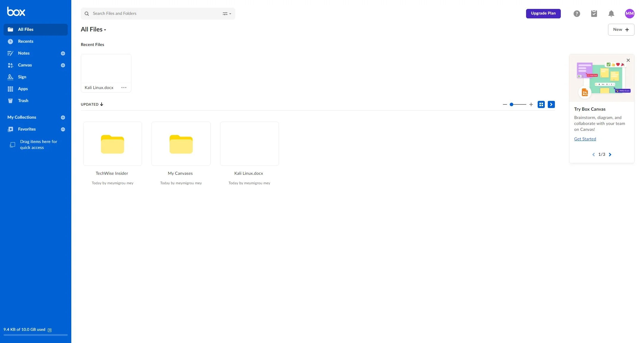Add a new note with plus icon
The height and width of the screenshot is (343, 644).
pos(63,53)
